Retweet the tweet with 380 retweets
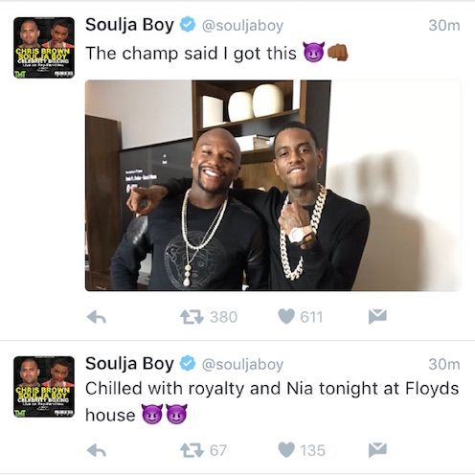The image size is (475, 476). [x=192, y=317]
